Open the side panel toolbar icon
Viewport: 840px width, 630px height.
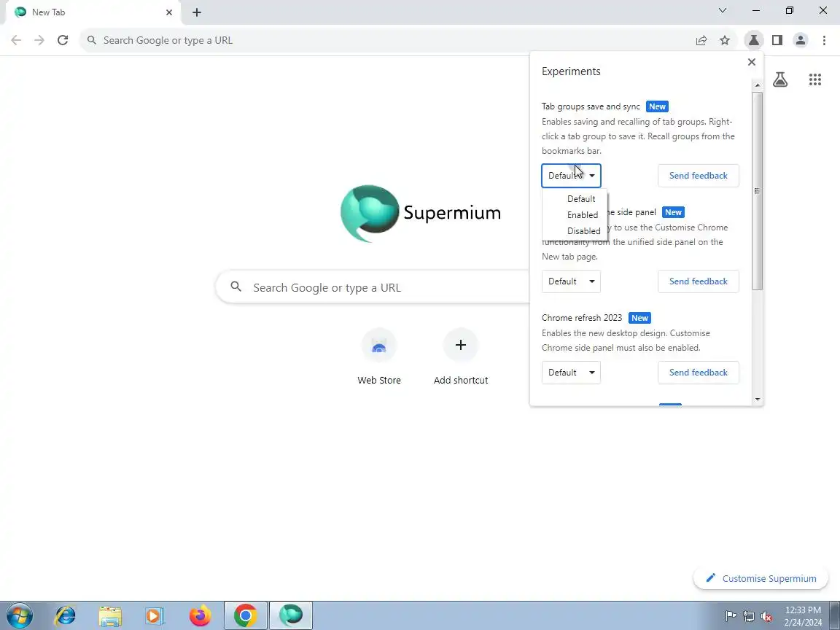pos(777,40)
